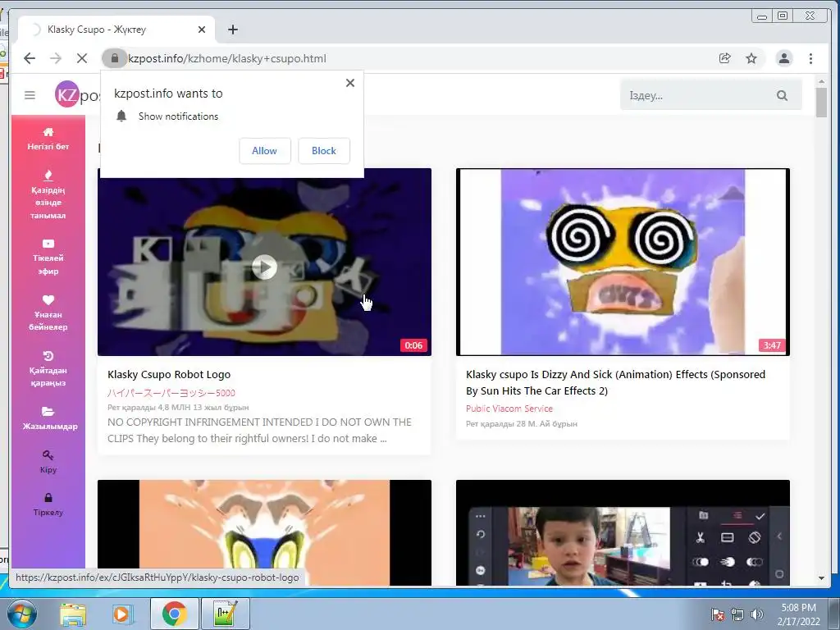Open Windows Explorer from taskbar
The image size is (840, 630).
coord(73,614)
